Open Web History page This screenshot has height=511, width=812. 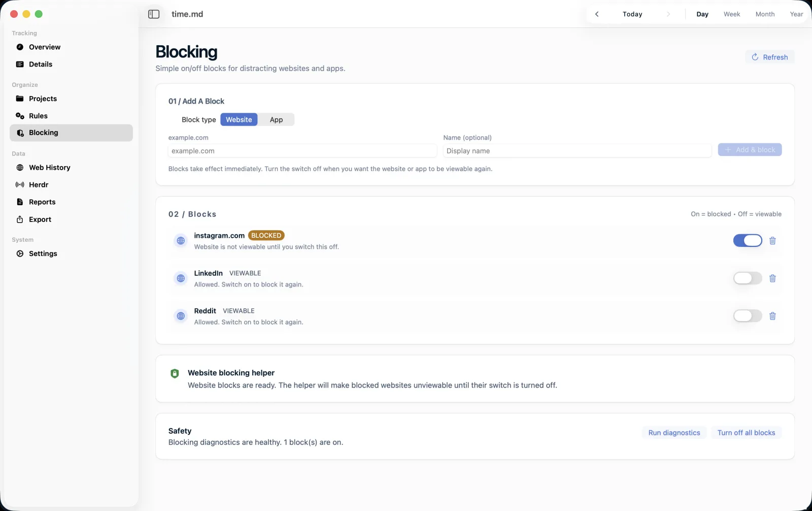(71, 168)
